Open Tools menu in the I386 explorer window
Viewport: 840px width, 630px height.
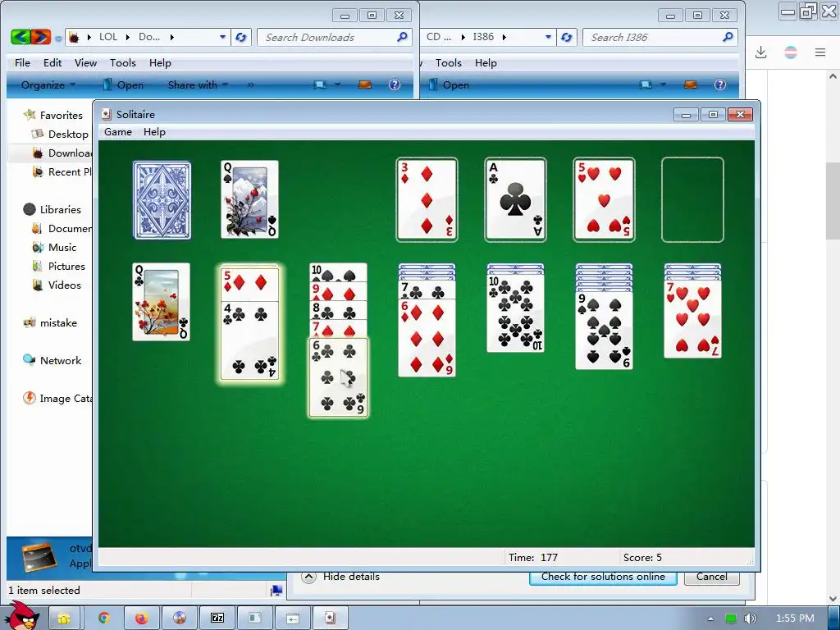pos(449,62)
